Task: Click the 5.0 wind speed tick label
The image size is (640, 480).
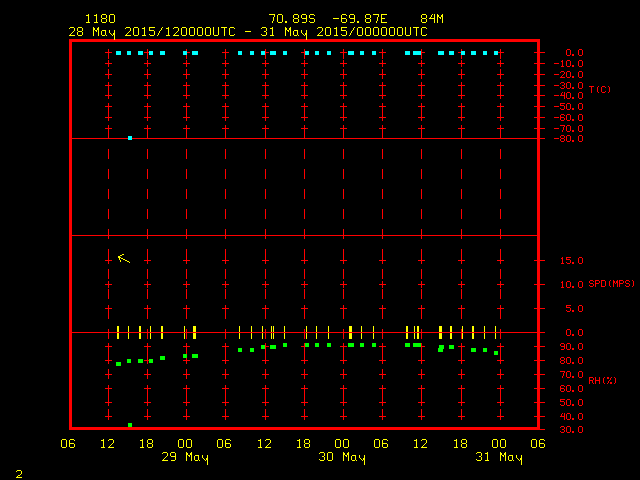Action: tap(574, 309)
